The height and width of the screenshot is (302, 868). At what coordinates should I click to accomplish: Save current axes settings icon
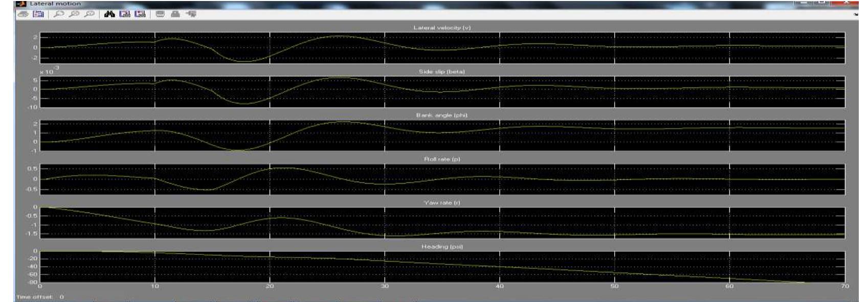coord(125,14)
